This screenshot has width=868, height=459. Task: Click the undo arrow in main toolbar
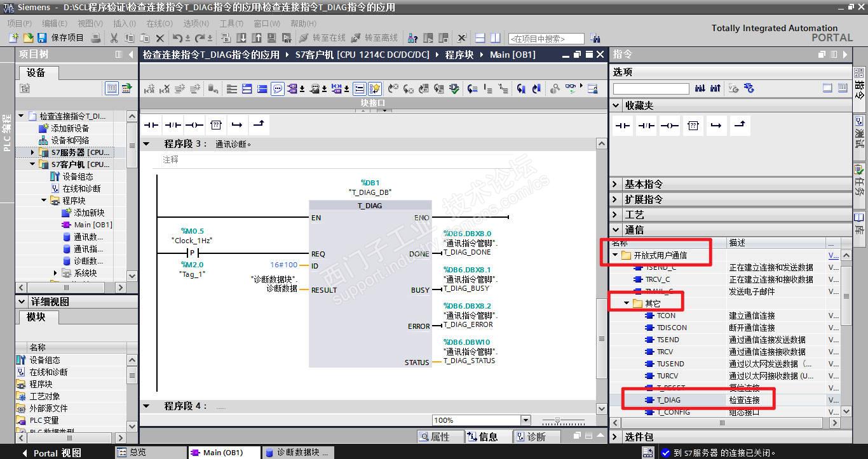pos(177,38)
